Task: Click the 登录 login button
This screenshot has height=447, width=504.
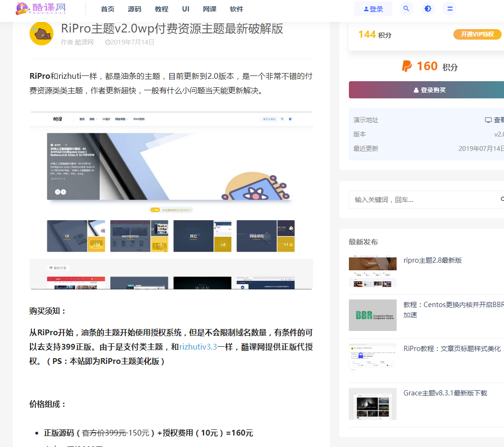Action: [x=373, y=9]
